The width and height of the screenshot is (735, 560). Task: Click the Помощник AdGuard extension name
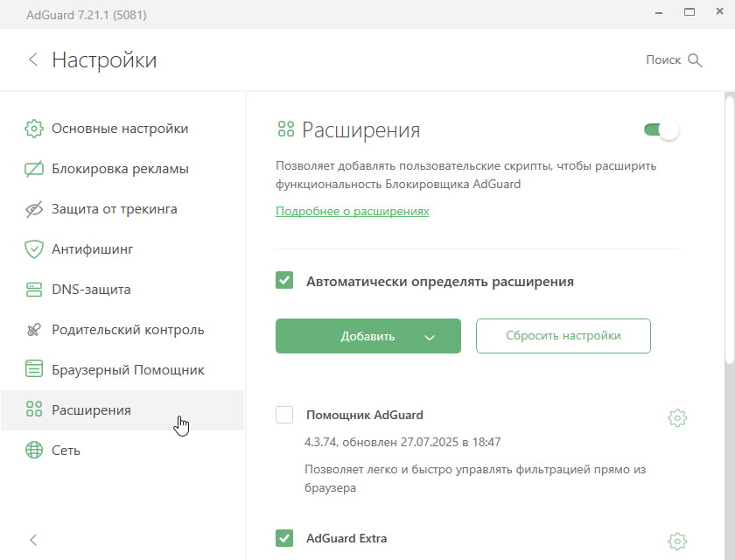[x=364, y=416]
